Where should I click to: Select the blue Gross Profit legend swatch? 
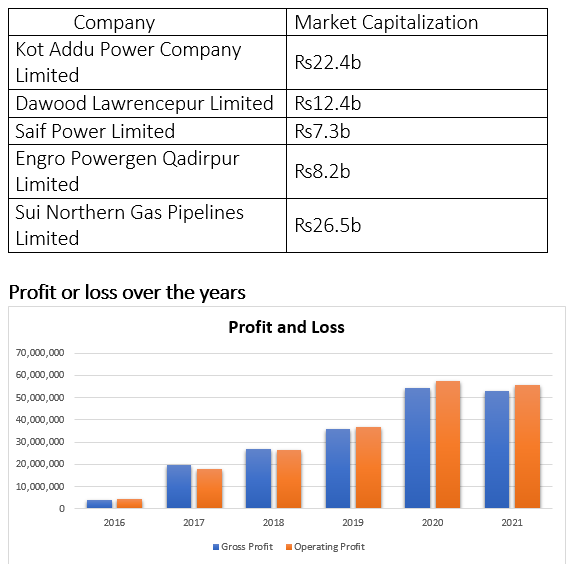pyautogui.click(x=216, y=547)
